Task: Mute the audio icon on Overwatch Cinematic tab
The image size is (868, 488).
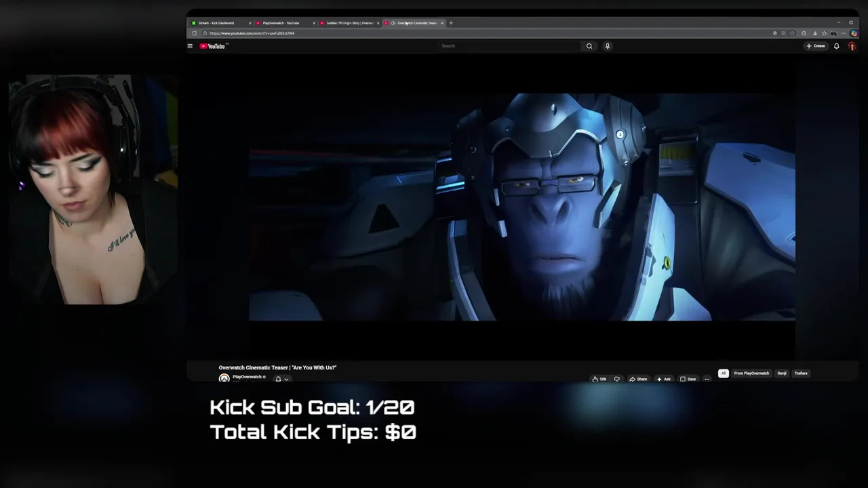Action: click(x=393, y=23)
